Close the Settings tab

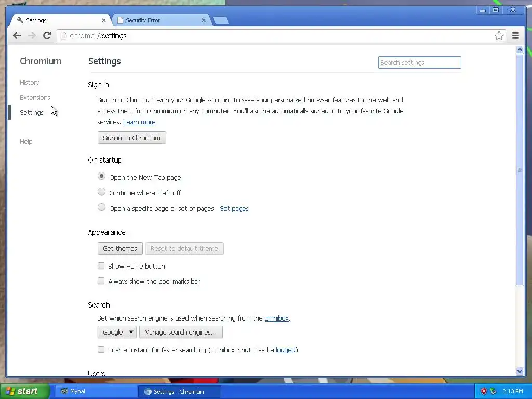point(104,20)
